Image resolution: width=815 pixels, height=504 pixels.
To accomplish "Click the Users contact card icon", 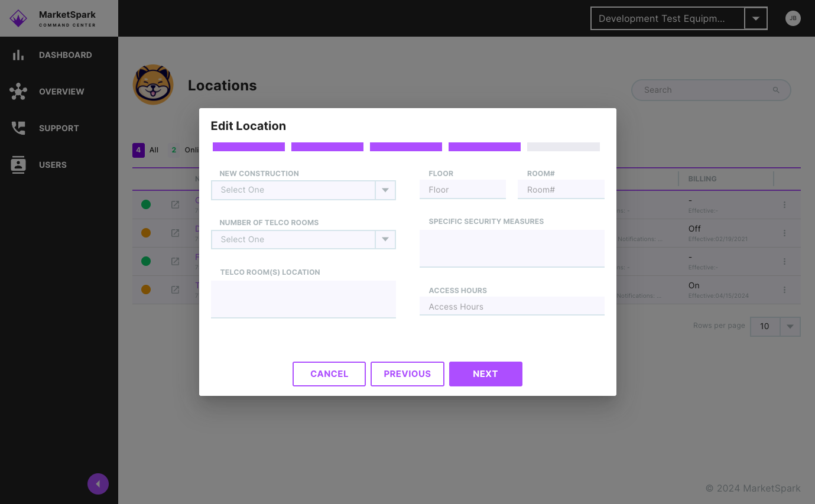I will point(18,165).
